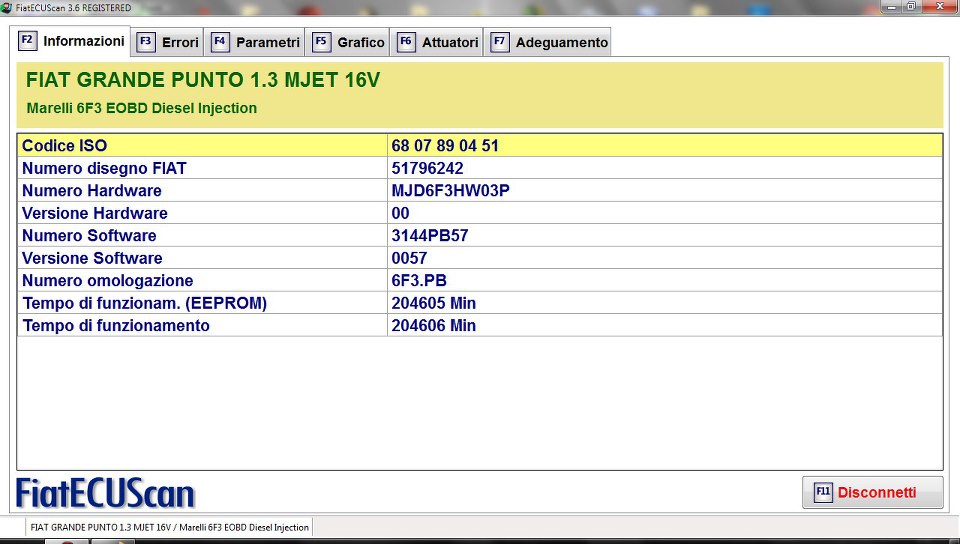The image size is (960, 544).
Task: Select software value 3144PB57
Action: click(x=430, y=236)
